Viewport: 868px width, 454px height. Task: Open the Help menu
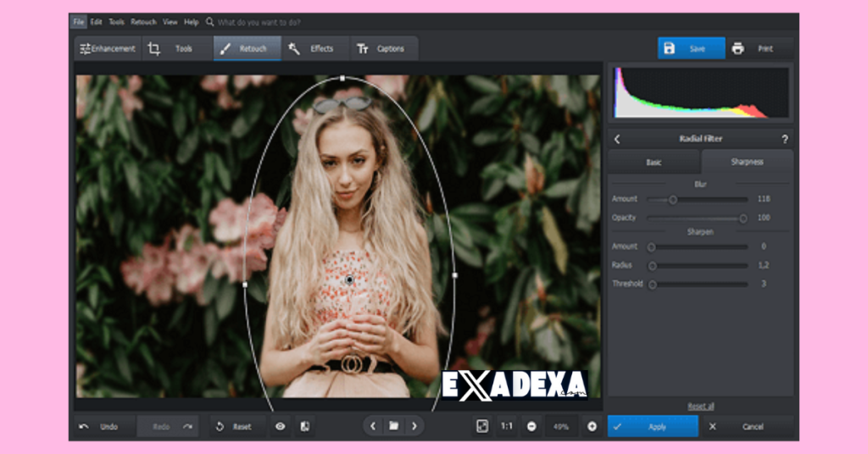pos(191,22)
